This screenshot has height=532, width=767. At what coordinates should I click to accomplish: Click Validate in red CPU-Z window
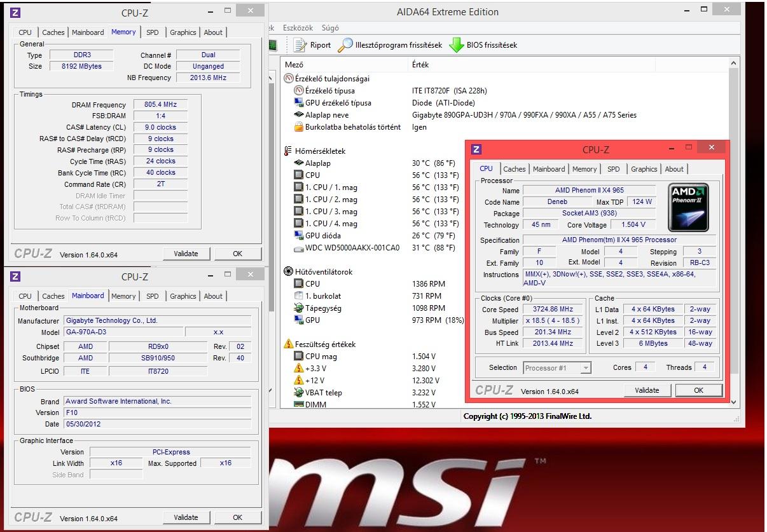point(647,390)
